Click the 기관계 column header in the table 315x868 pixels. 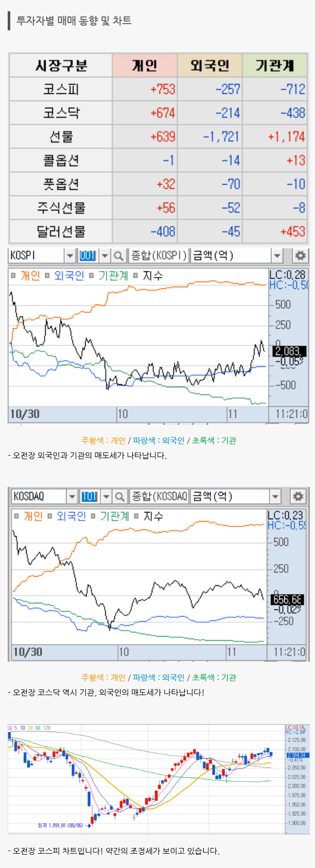point(274,65)
